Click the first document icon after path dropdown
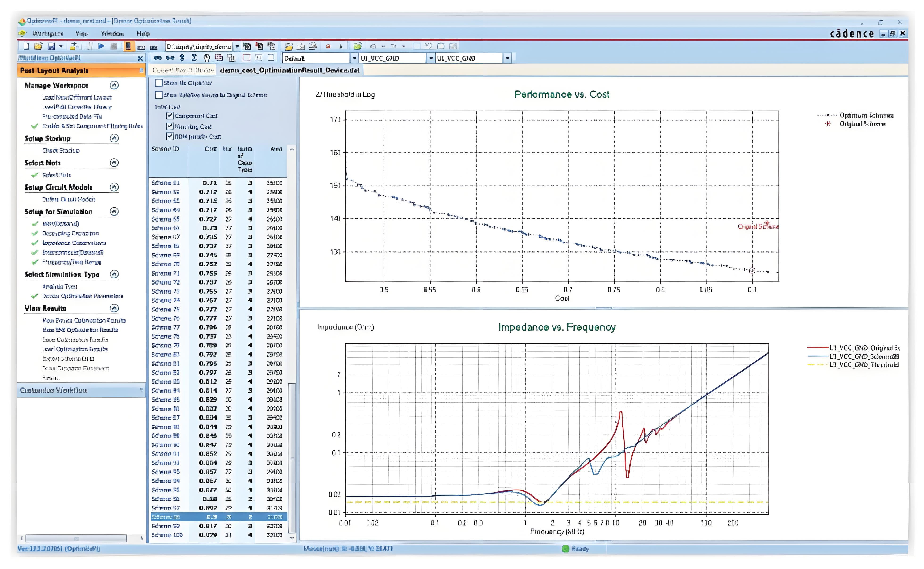Viewport: 924px width, 569px height. [x=247, y=46]
